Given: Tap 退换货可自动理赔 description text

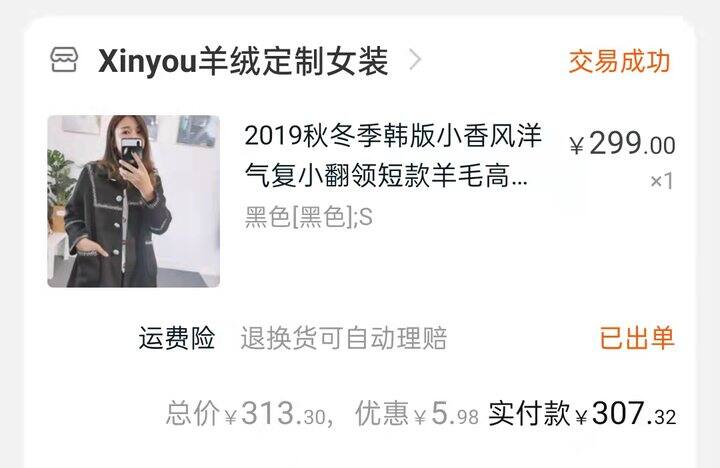Looking at the screenshot, I should [x=344, y=338].
